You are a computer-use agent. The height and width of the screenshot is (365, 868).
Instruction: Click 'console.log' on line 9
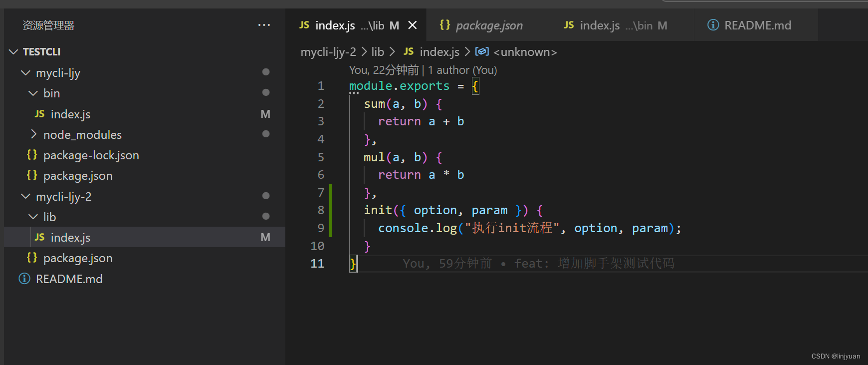pyautogui.click(x=418, y=228)
